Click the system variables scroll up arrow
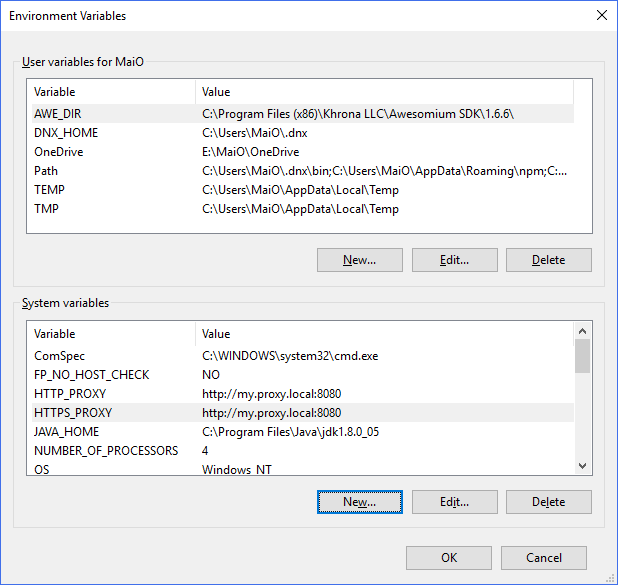Image resolution: width=618 pixels, height=585 pixels. tap(583, 331)
